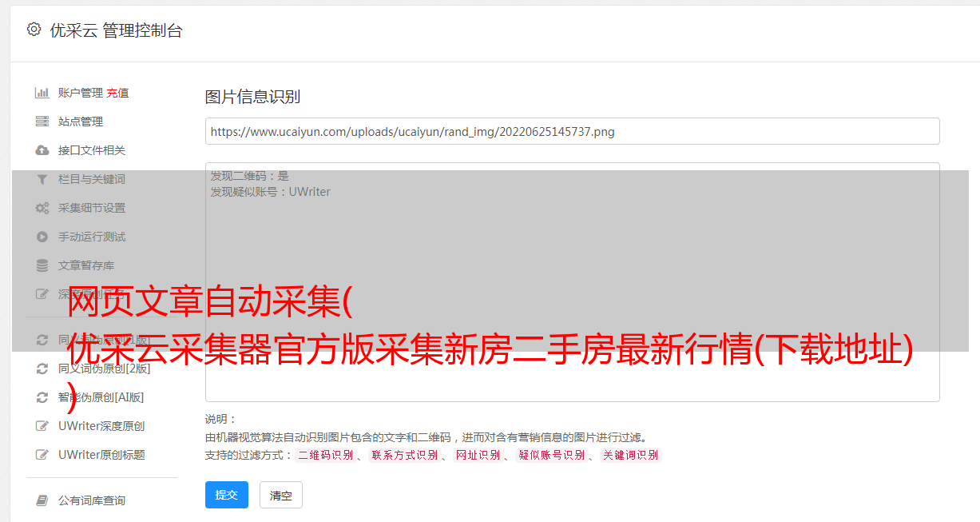
Task: Click the funnel icon for 栏目与关键词
Action: [x=42, y=179]
